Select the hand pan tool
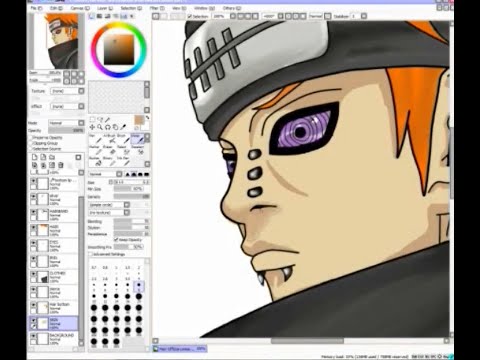The image size is (480, 360). click(x=115, y=127)
